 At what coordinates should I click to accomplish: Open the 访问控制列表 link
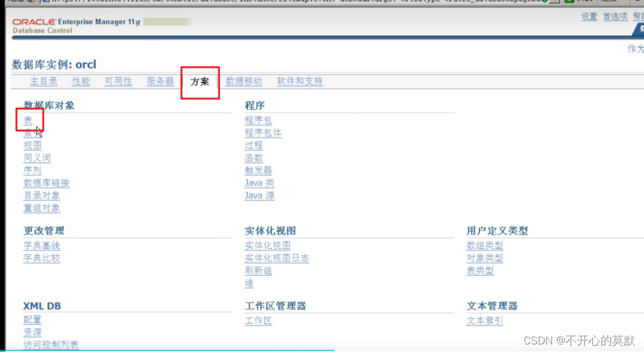point(51,344)
